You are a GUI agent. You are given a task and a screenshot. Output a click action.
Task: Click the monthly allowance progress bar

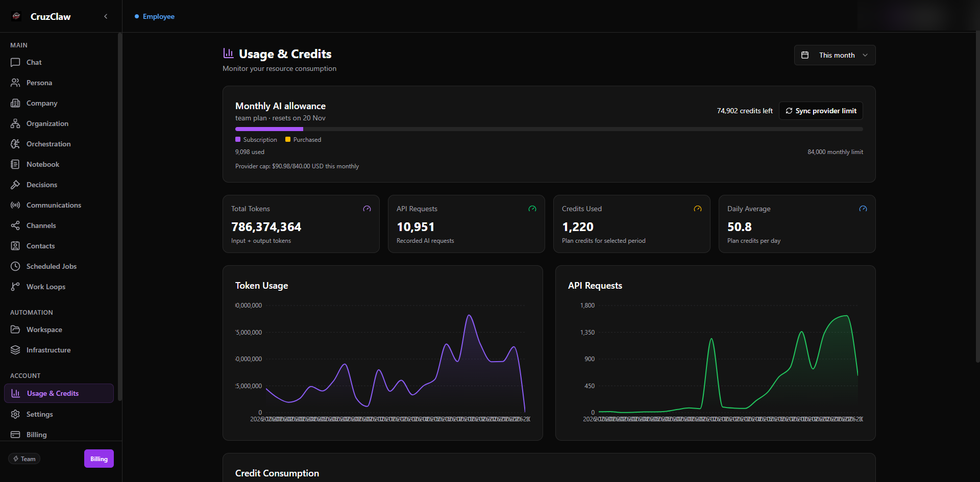click(549, 129)
